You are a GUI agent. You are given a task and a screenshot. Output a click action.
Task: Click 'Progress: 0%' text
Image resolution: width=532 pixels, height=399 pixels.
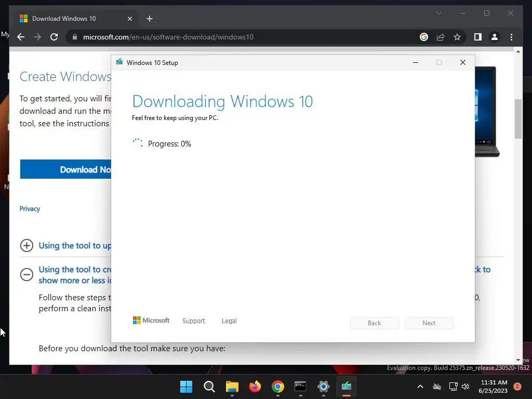coord(169,144)
